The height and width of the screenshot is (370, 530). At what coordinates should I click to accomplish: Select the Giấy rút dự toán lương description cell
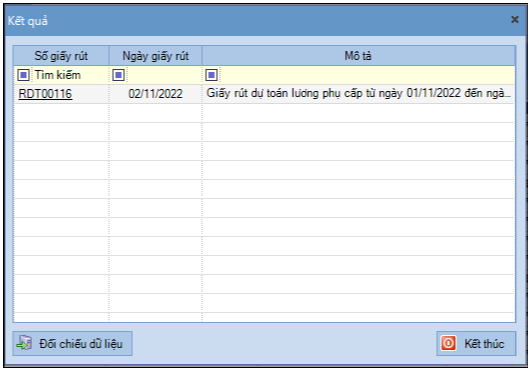click(359, 94)
